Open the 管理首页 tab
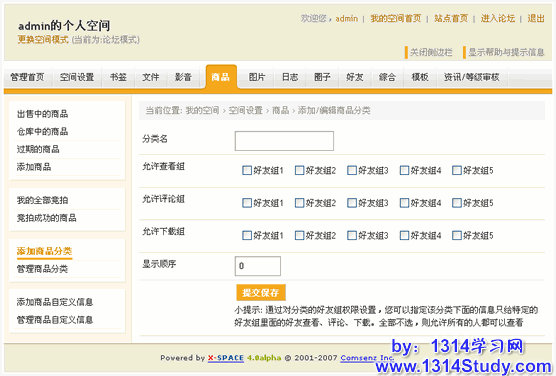 coord(27,77)
